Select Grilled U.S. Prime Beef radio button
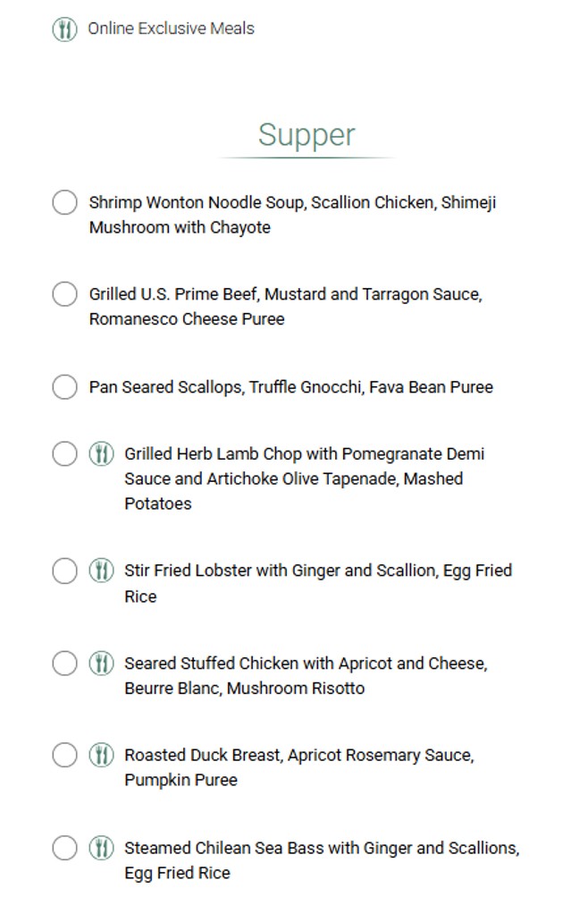Screen dimensions: 588x914 click(64, 294)
